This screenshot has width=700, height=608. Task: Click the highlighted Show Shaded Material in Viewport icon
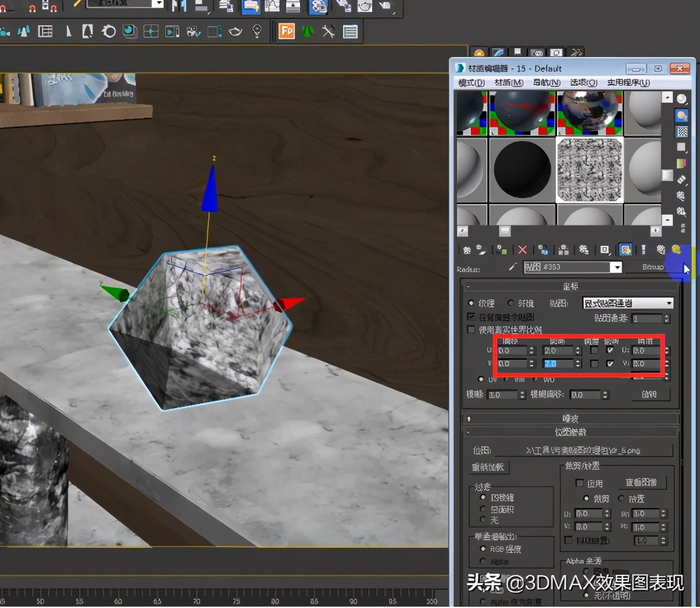point(625,250)
